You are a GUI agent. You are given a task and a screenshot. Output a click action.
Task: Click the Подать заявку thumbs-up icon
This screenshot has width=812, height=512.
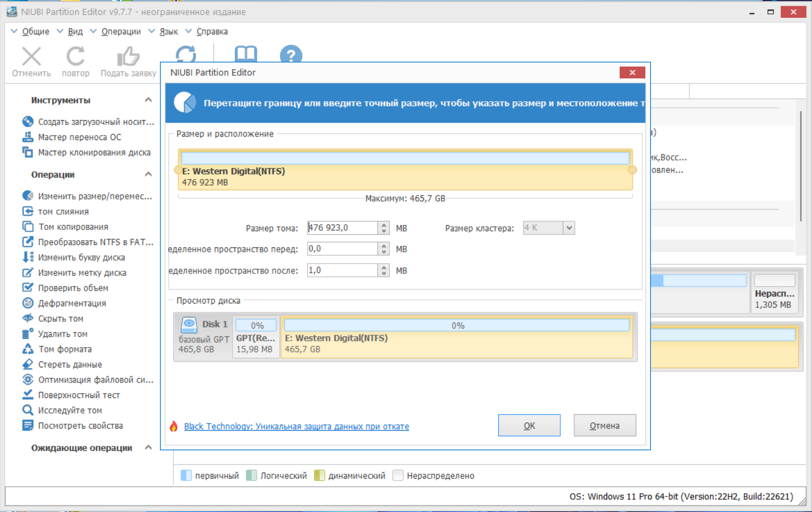pos(128,56)
